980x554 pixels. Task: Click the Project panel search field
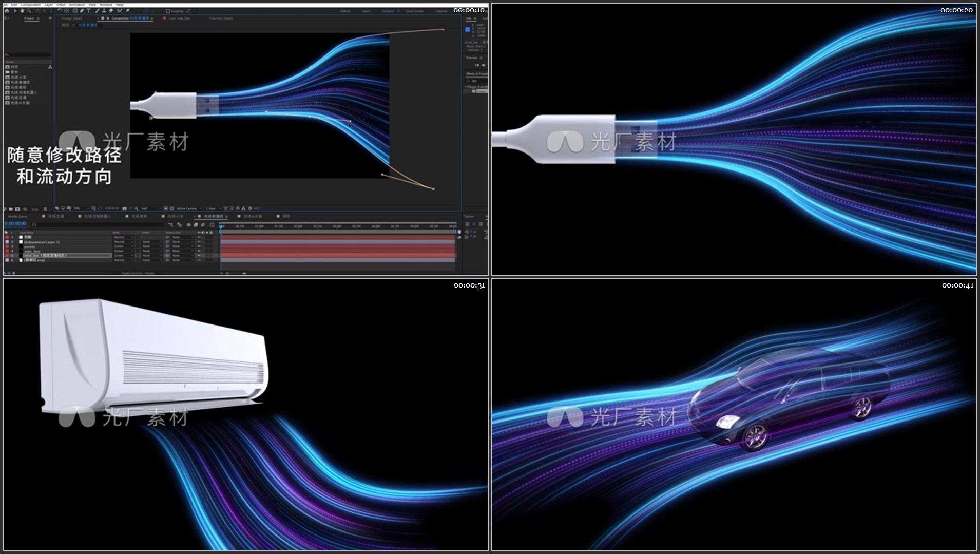pos(28,54)
